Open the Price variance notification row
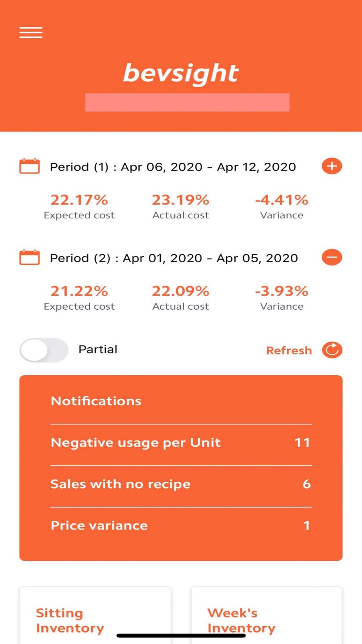This screenshot has width=362, height=644. 180,526
